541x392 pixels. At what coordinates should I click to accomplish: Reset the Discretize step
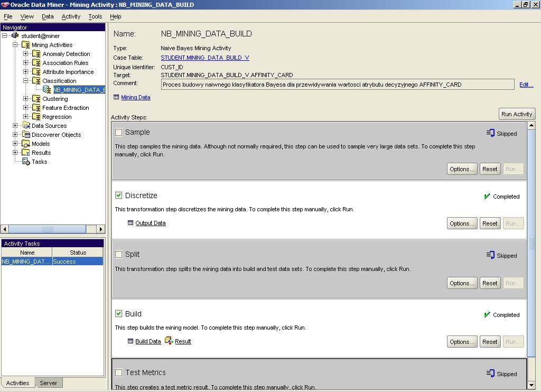tap(490, 223)
